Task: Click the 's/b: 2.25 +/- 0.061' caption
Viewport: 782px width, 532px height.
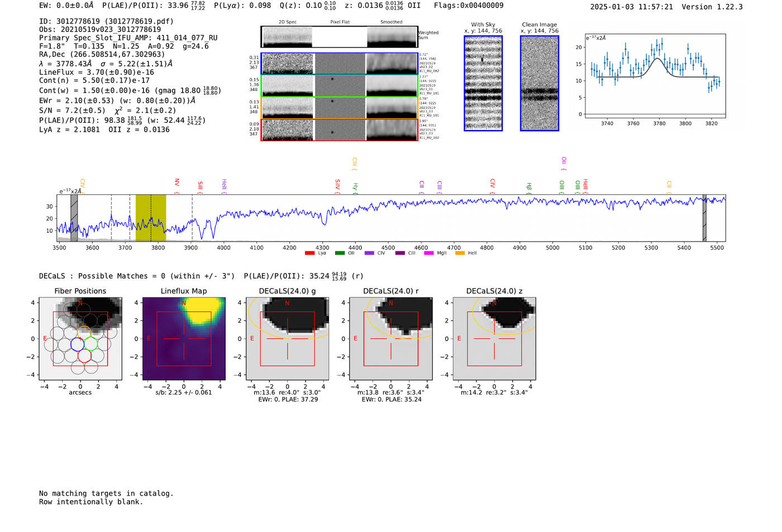Action: [x=184, y=392]
